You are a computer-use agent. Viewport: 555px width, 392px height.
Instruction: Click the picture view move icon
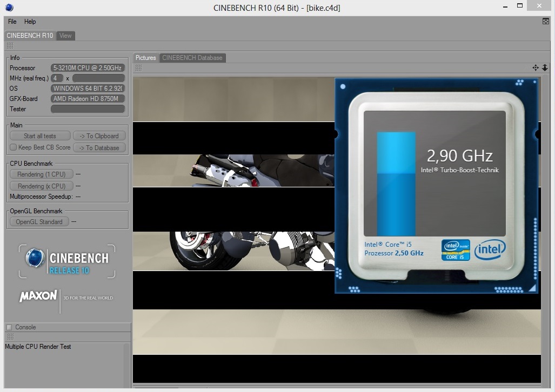tap(536, 67)
